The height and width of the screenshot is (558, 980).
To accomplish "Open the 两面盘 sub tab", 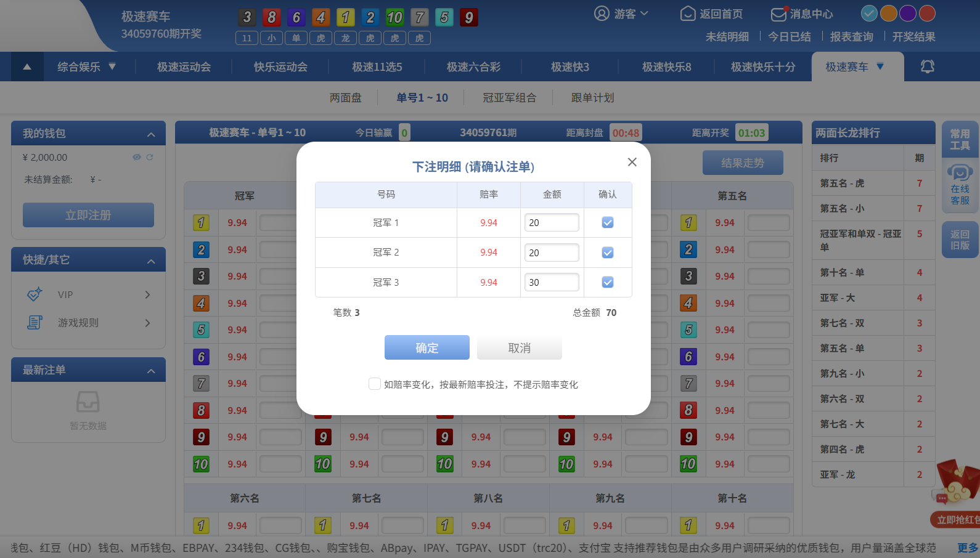I will pos(346,97).
